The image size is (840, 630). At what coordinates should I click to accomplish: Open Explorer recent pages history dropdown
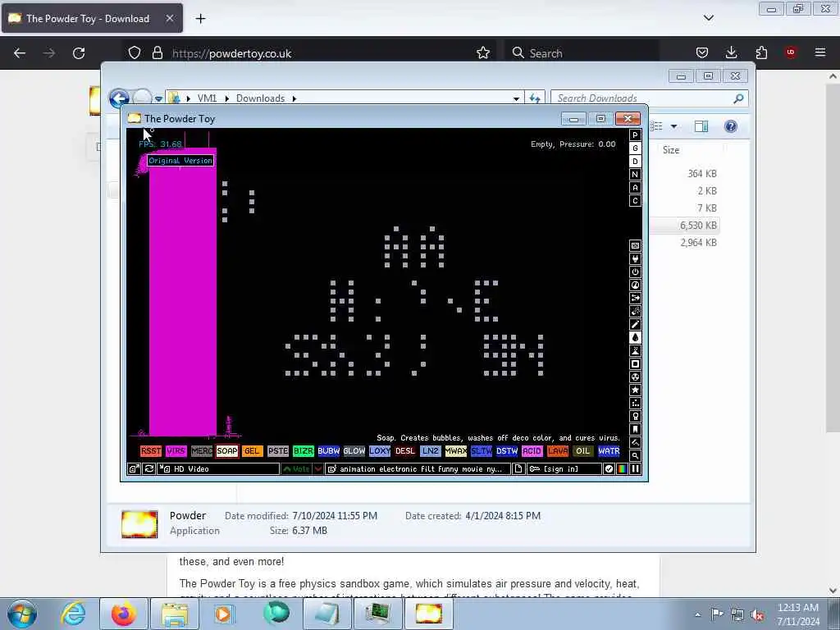coord(158,99)
